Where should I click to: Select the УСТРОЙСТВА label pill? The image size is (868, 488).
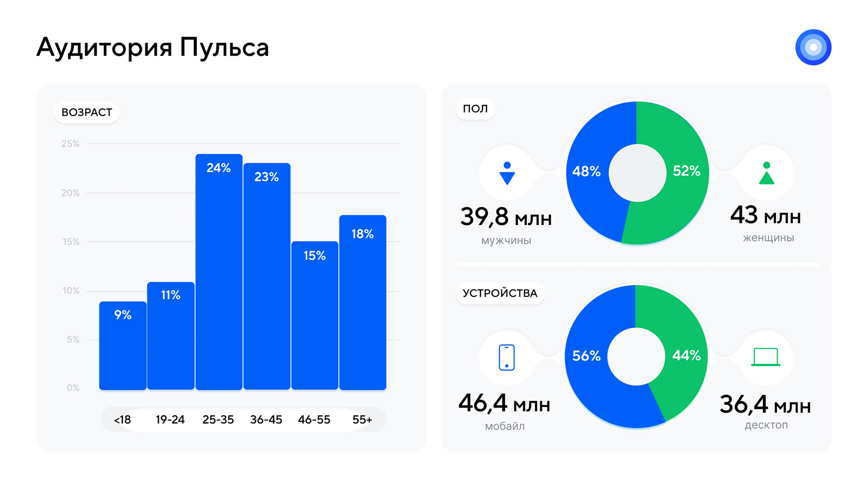500,293
